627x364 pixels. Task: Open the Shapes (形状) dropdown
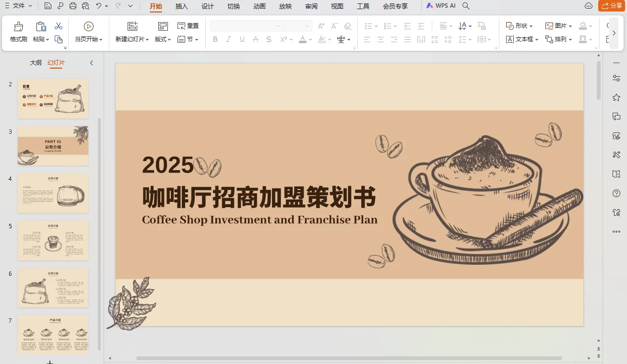coord(520,26)
